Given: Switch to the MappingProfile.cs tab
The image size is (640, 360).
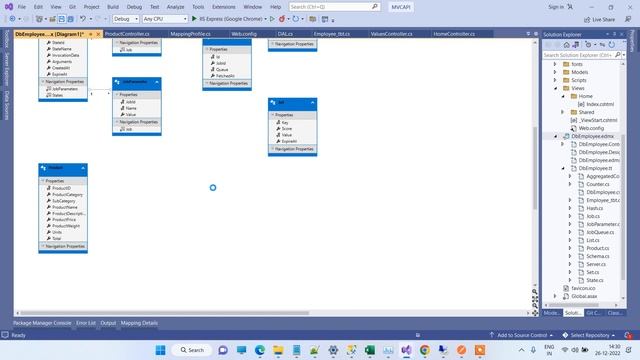Looking at the screenshot, I should coord(191,34).
